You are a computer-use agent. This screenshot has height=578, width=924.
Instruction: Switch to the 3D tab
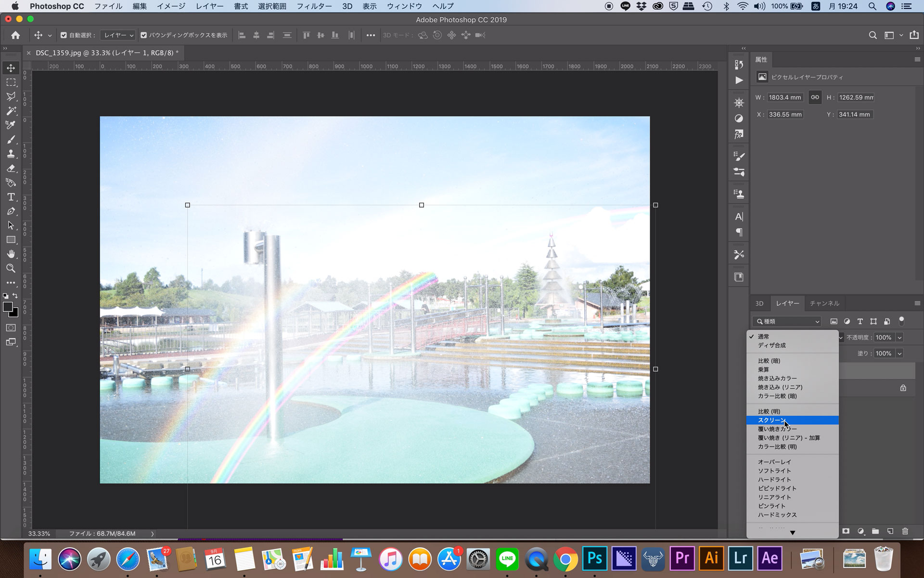click(759, 303)
